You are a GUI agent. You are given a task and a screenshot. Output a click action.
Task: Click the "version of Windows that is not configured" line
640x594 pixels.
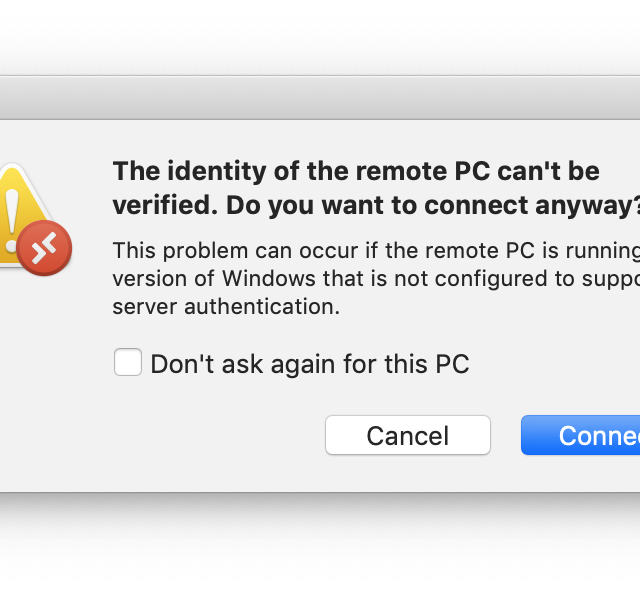[376, 278]
